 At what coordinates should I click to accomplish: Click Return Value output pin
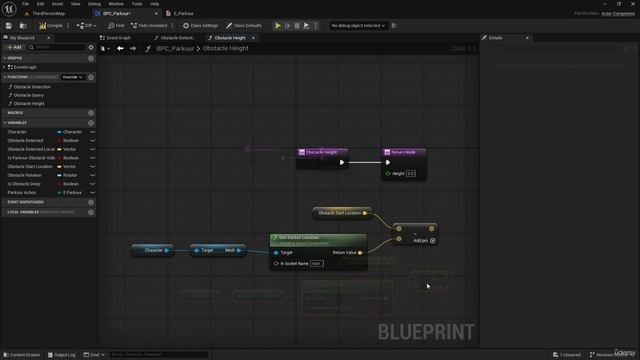pyautogui.click(x=360, y=253)
